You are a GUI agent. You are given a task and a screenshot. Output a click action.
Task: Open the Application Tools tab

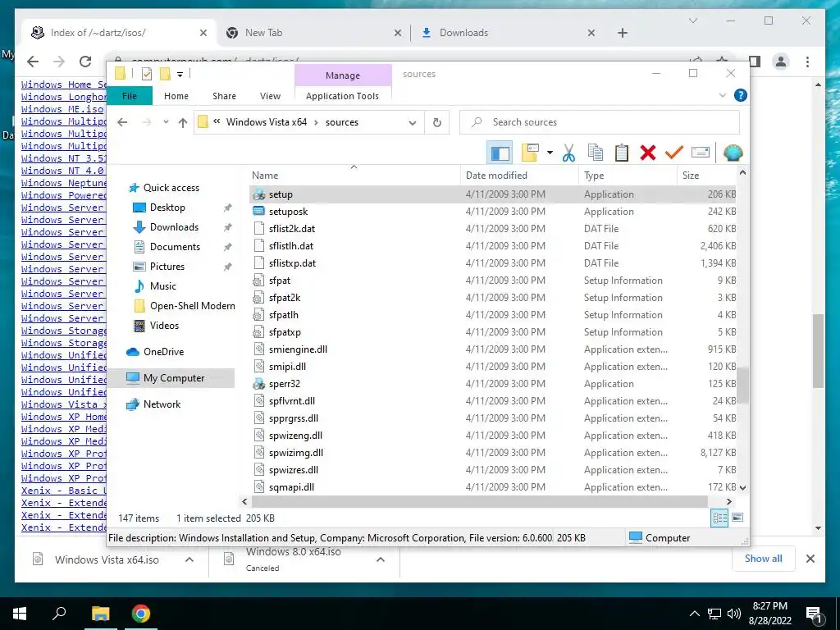[x=342, y=96]
